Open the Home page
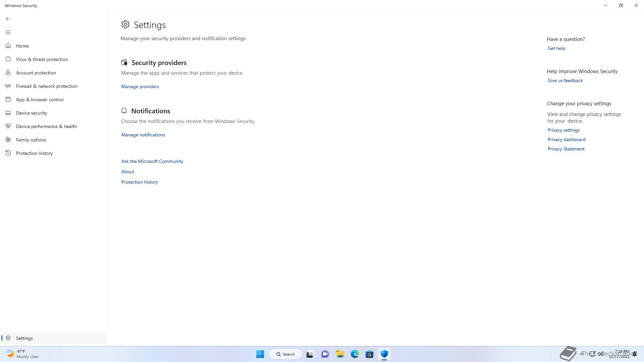 click(54, 46)
